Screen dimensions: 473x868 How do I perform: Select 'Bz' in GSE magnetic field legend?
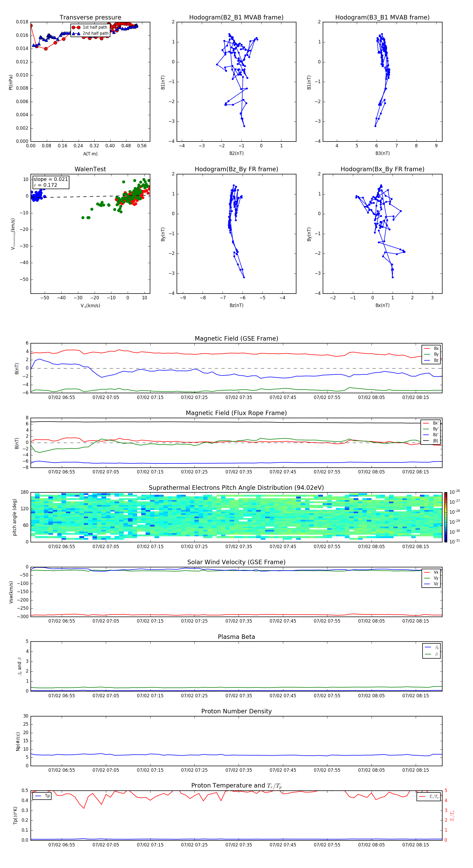click(x=431, y=360)
